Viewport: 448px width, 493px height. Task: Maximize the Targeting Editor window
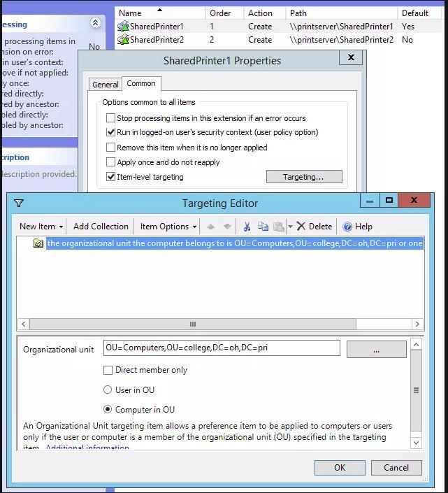(389, 200)
